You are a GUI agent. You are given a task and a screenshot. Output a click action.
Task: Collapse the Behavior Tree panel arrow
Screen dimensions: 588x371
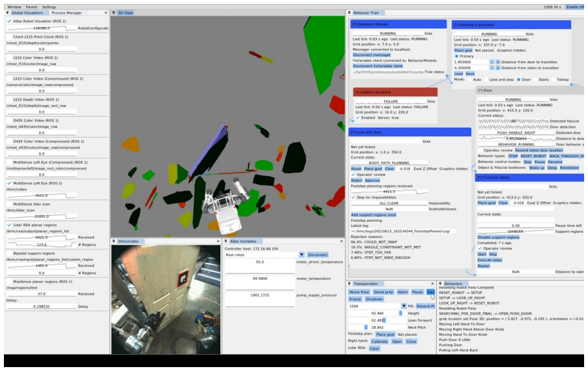[349, 13]
